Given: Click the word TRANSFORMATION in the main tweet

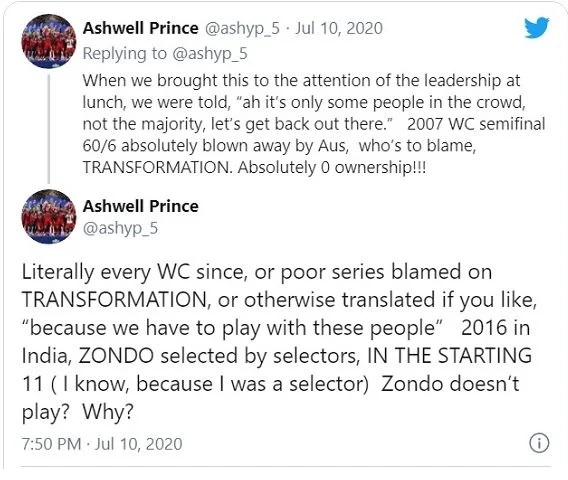Looking at the screenshot, I should [114, 300].
